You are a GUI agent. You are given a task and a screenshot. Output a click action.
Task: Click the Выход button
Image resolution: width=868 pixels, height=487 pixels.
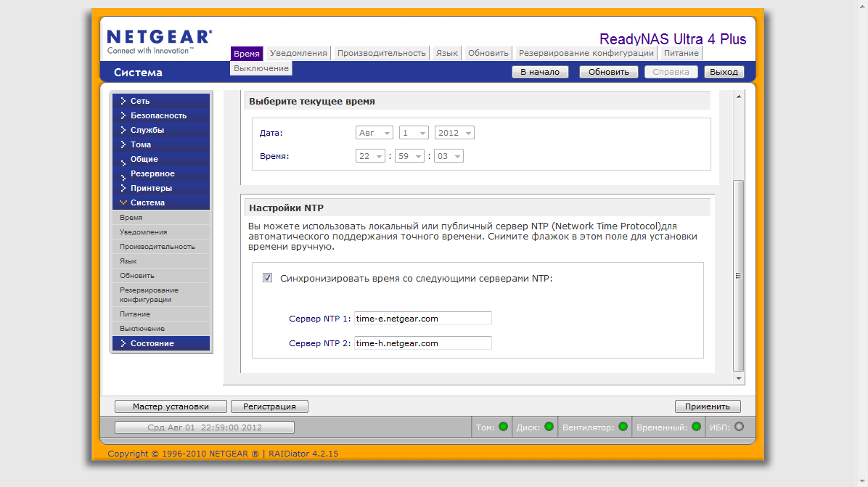click(724, 72)
